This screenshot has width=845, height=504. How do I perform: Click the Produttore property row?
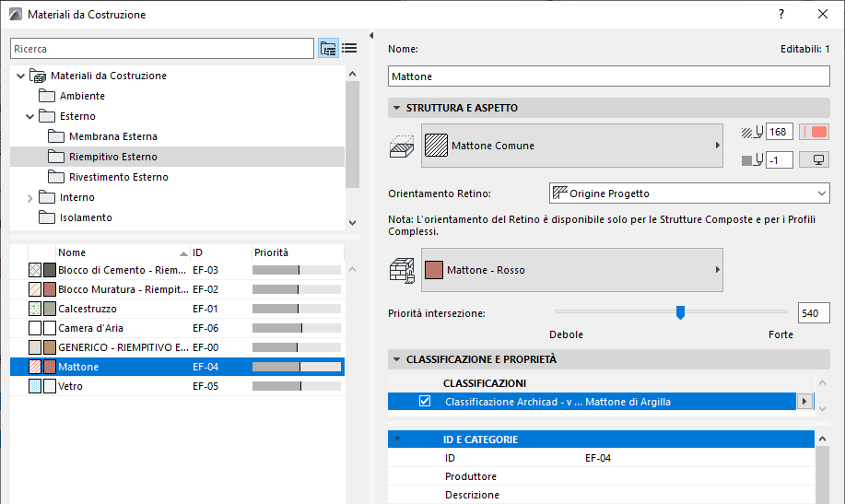tap(601, 476)
